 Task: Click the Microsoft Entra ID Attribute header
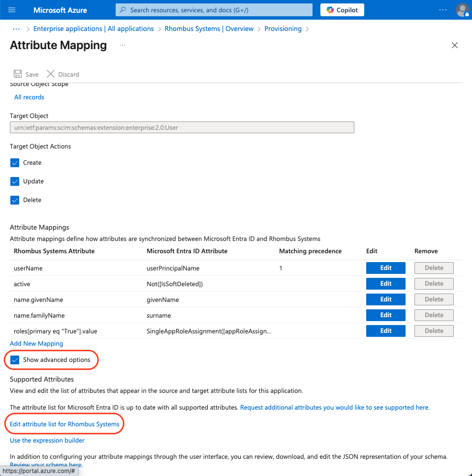click(187, 251)
